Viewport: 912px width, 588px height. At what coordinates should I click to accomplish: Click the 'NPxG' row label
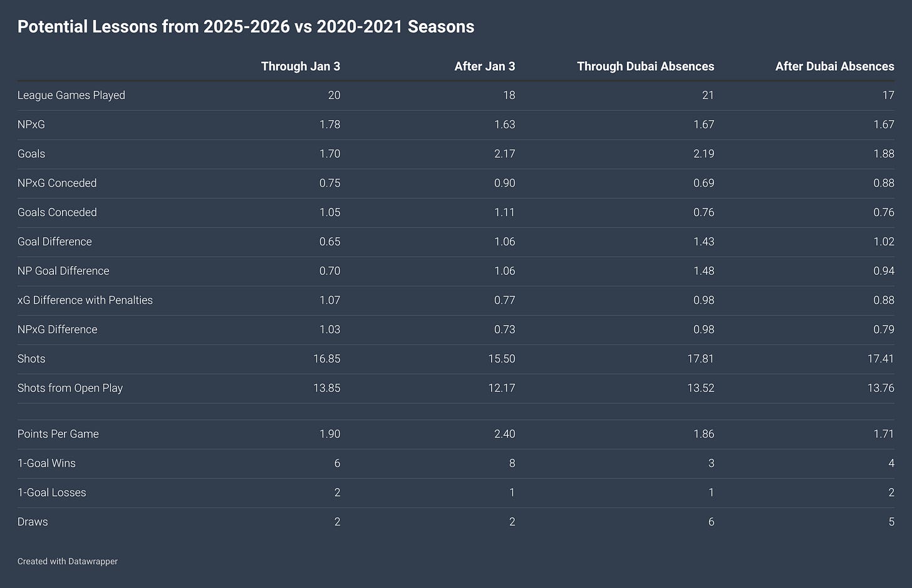tap(31, 125)
